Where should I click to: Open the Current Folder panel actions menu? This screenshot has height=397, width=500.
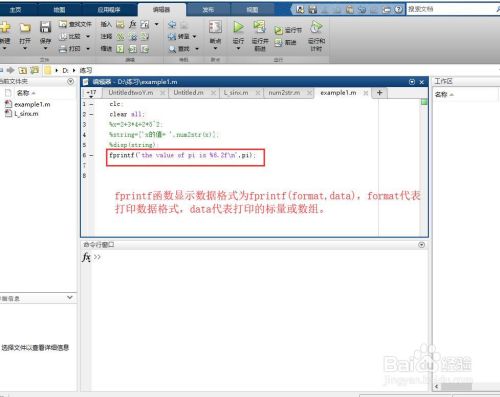tap(70, 81)
